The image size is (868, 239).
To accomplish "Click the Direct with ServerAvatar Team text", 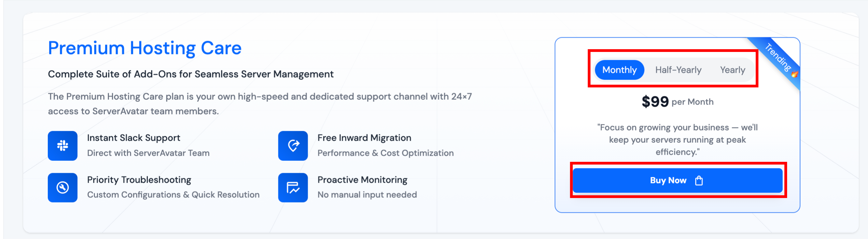I will (148, 153).
